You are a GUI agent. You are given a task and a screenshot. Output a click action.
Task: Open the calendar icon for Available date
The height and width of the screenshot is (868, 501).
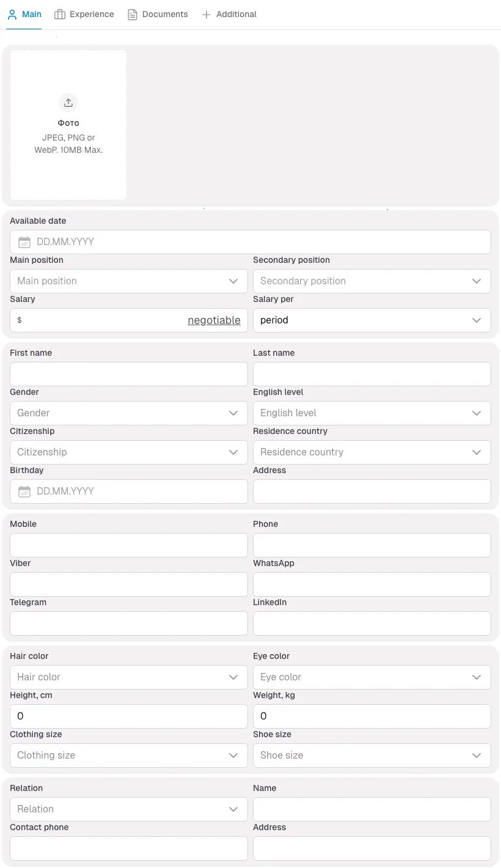coord(24,241)
